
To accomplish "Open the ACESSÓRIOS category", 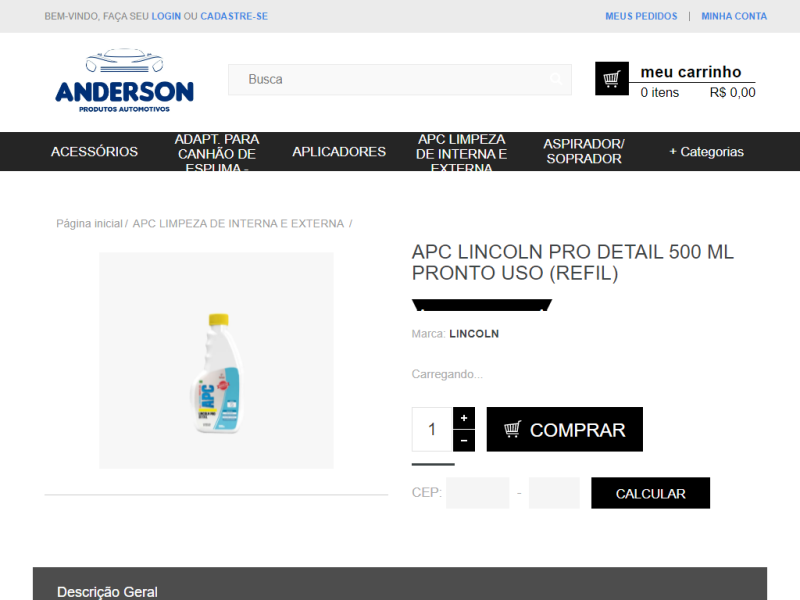I will [94, 152].
